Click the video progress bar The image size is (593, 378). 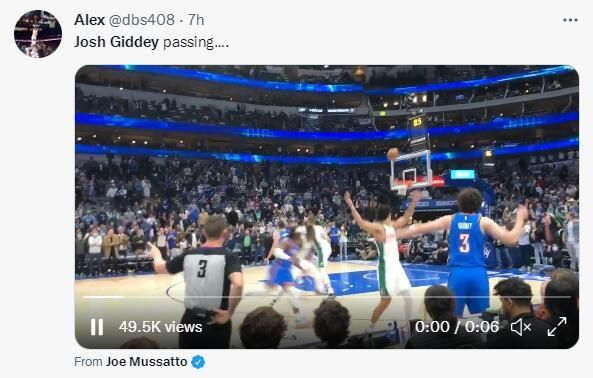click(x=327, y=297)
